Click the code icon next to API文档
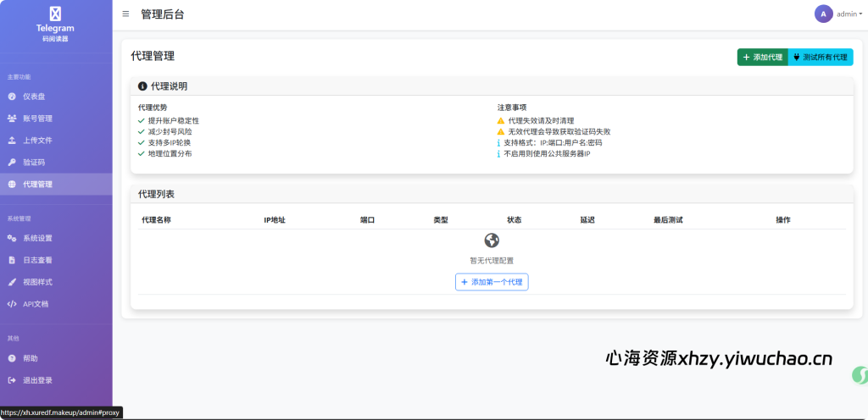 pos(12,304)
